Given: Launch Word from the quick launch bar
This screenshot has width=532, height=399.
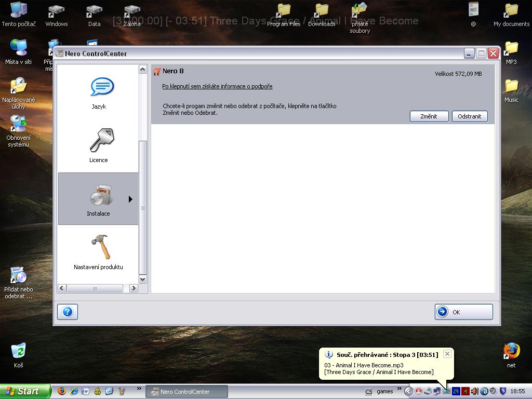Looking at the screenshot, I should click(86, 391).
